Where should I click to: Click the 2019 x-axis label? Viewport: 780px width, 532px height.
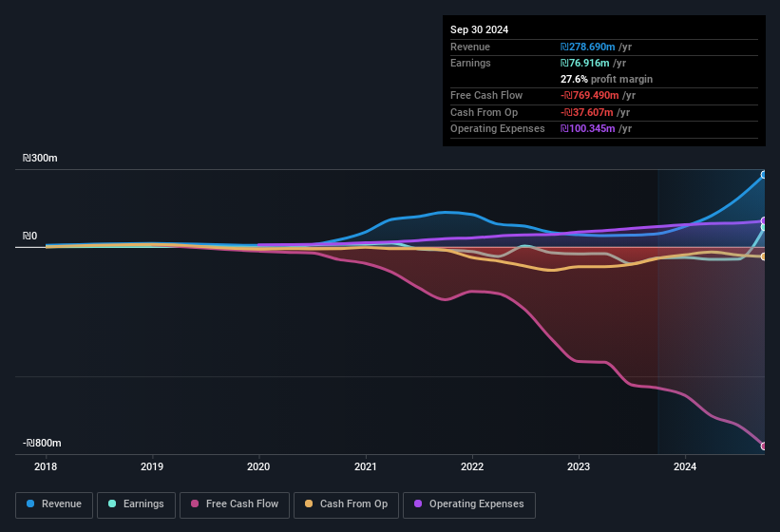(x=152, y=466)
